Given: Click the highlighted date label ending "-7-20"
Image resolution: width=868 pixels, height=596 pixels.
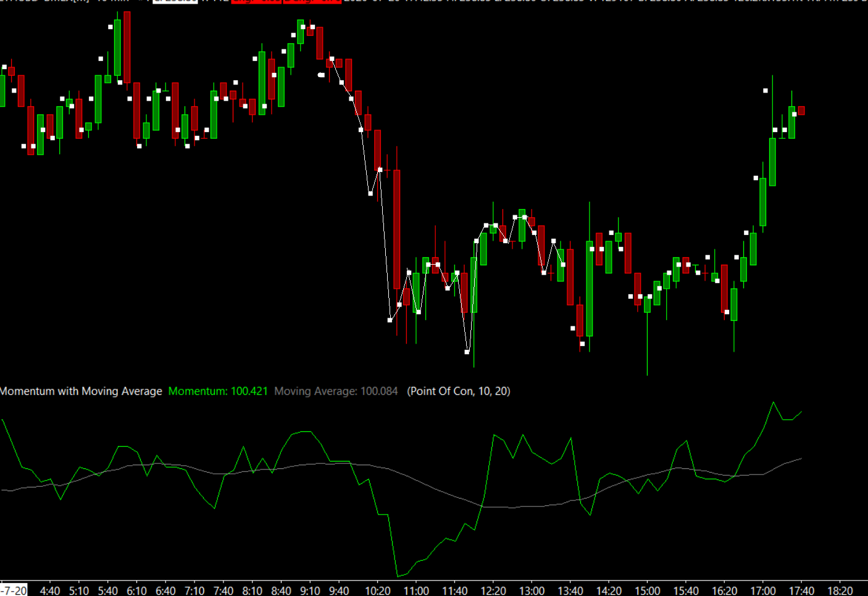Looking at the screenshot, I should pyautogui.click(x=14, y=590).
